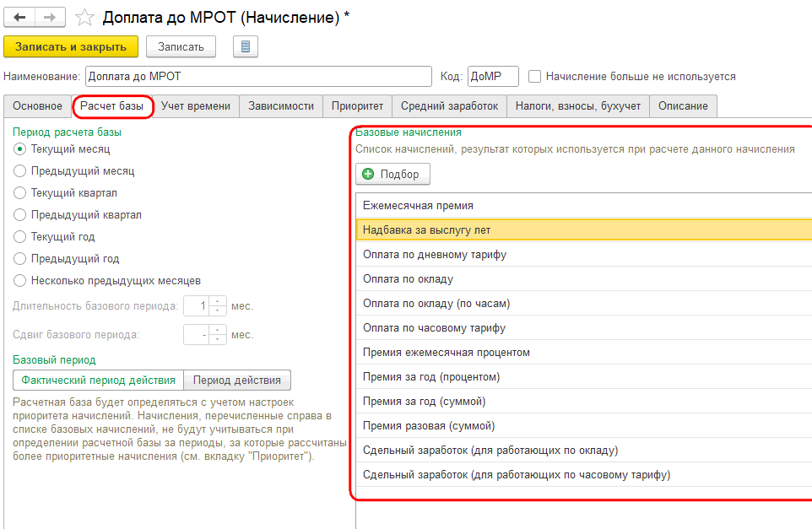The width and height of the screenshot is (812, 529).
Task: Select 'Премия ежемесячная процентом' row
Action: [x=584, y=353]
